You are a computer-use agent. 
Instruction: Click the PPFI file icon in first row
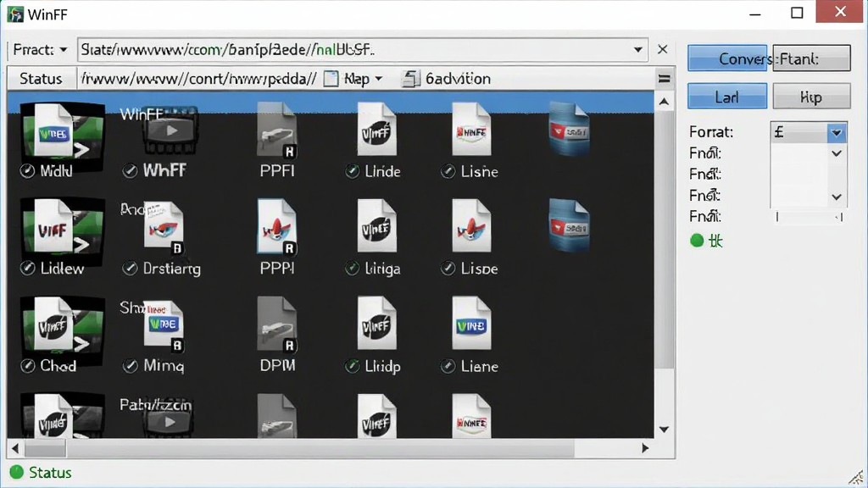(x=277, y=130)
